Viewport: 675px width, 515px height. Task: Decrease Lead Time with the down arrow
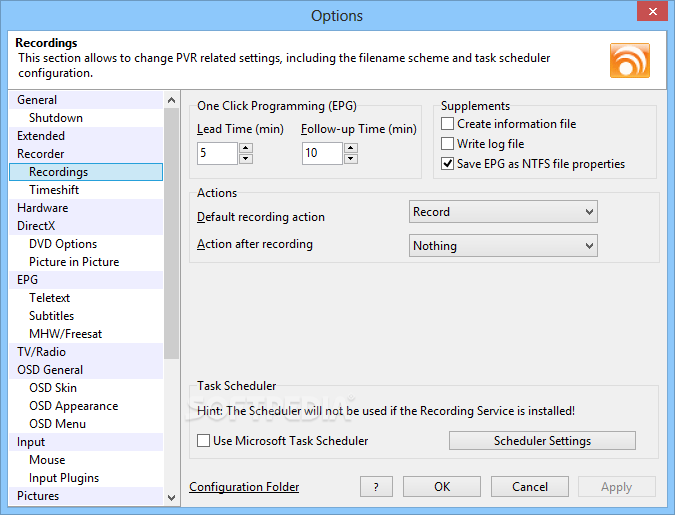tap(246, 158)
